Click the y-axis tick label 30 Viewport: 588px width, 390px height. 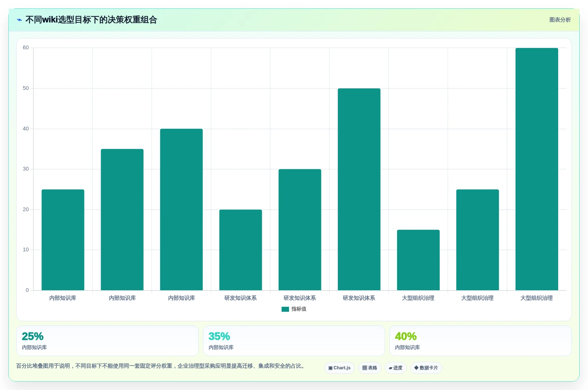[x=26, y=169]
